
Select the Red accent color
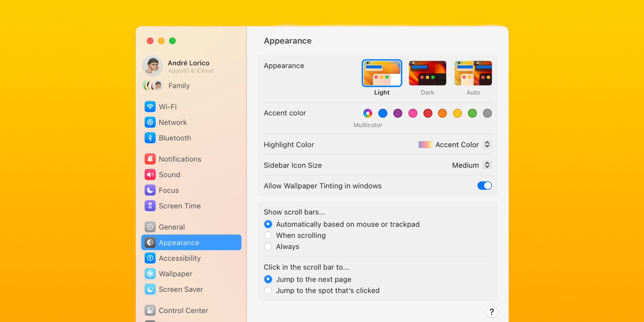(x=427, y=113)
